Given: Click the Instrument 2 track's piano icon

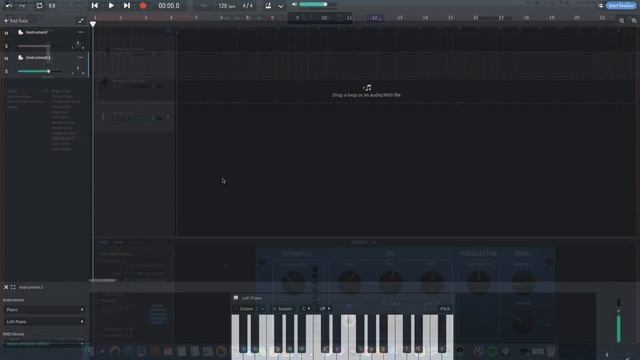Looking at the screenshot, I should point(20,58).
